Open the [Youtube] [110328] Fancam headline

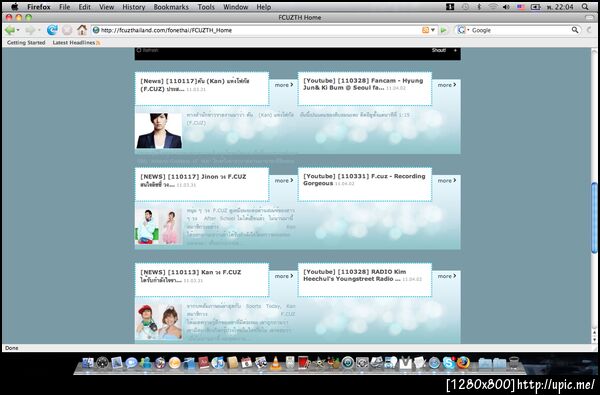pos(363,84)
